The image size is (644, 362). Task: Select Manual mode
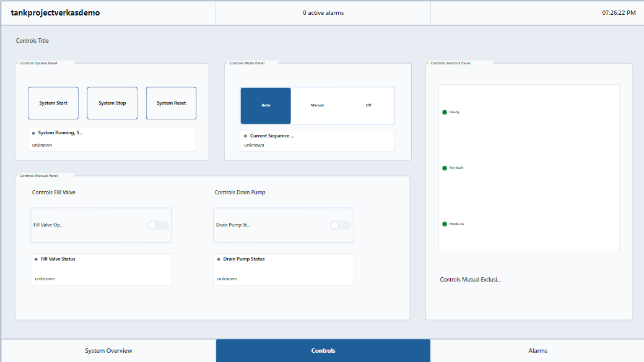[317, 105]
